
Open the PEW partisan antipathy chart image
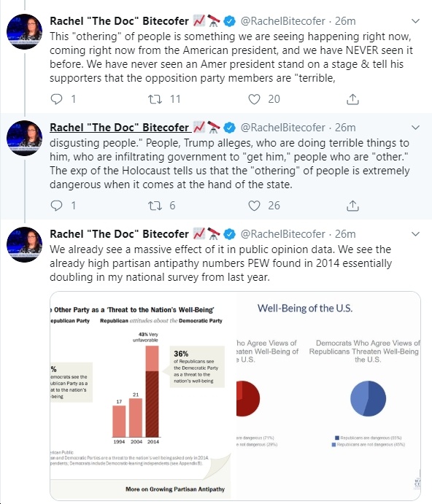143,395
